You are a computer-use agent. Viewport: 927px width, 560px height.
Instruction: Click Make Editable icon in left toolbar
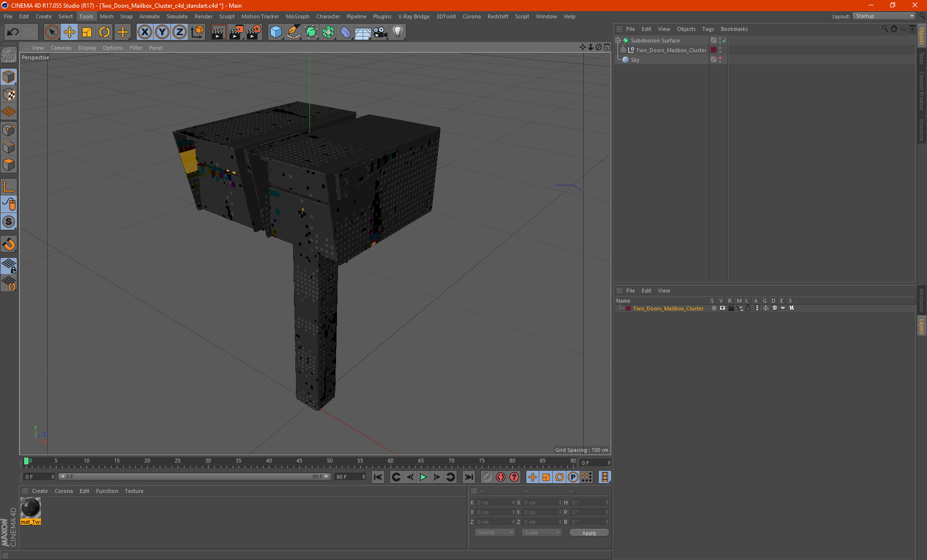[9, 55]
